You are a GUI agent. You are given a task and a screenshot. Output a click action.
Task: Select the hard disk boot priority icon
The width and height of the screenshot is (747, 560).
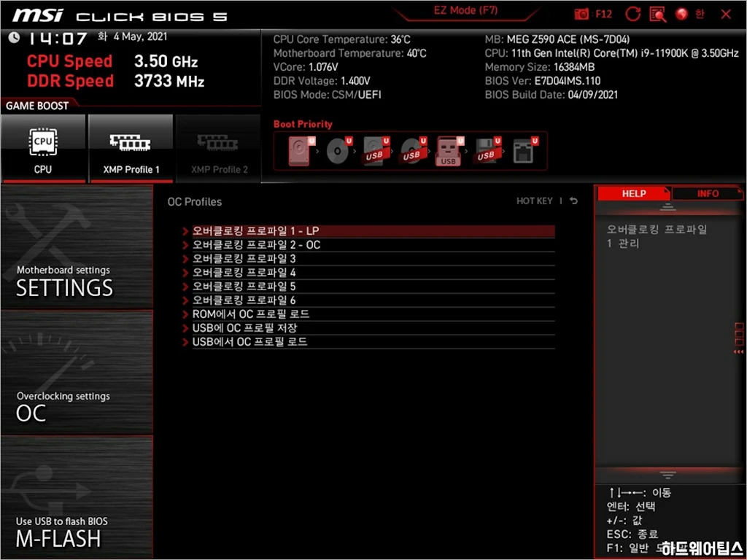pos(301,151)
